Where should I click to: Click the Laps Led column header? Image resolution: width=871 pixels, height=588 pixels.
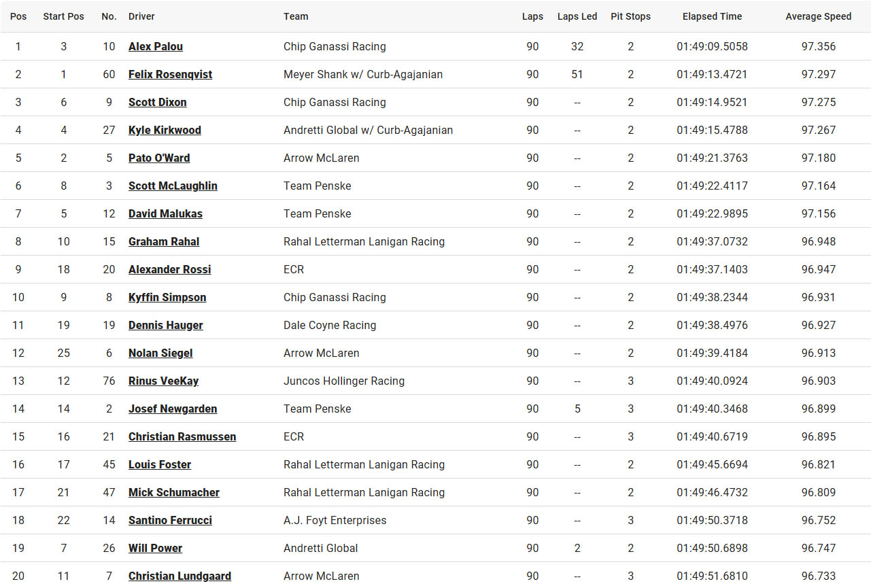tap(577, 16)
